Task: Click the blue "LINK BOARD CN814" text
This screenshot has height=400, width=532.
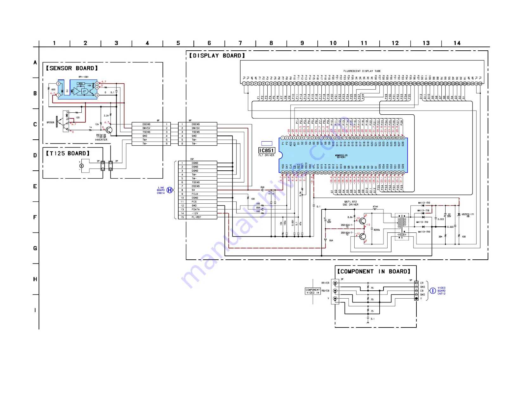Action: coord(161,190)
